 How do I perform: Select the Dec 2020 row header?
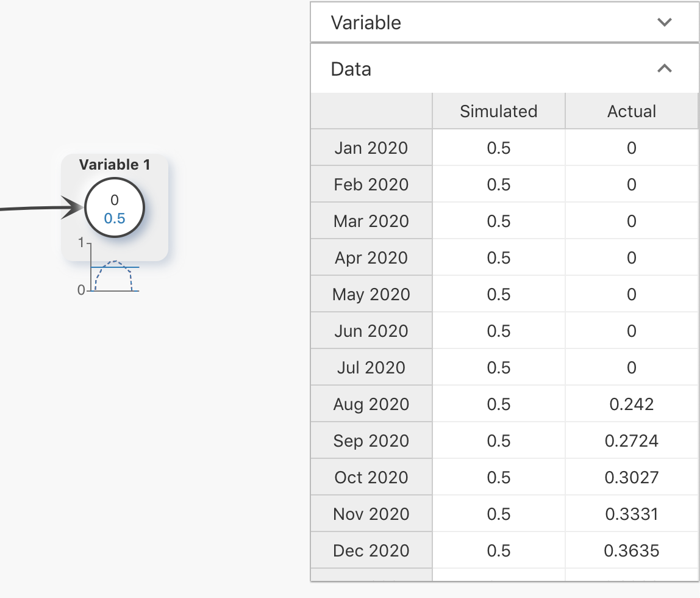click(371, 550)
